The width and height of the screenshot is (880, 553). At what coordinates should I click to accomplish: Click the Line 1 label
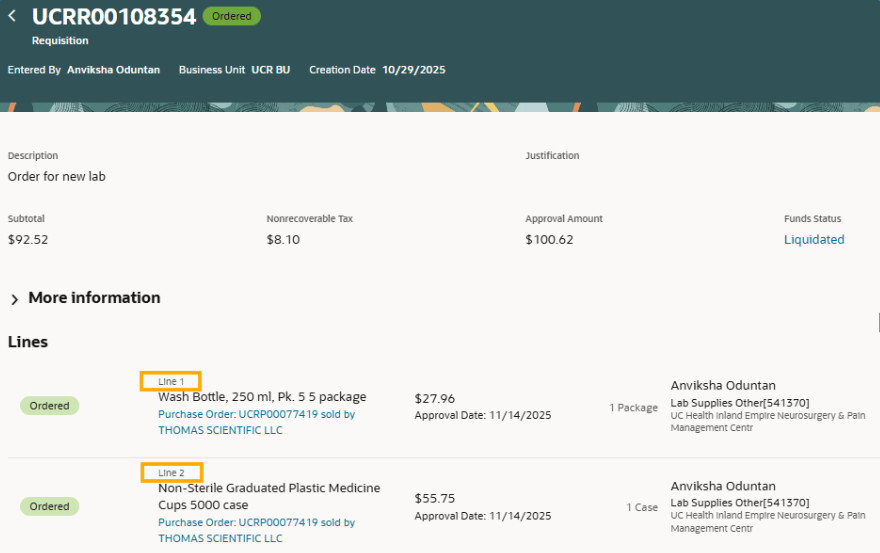[171, 381]
